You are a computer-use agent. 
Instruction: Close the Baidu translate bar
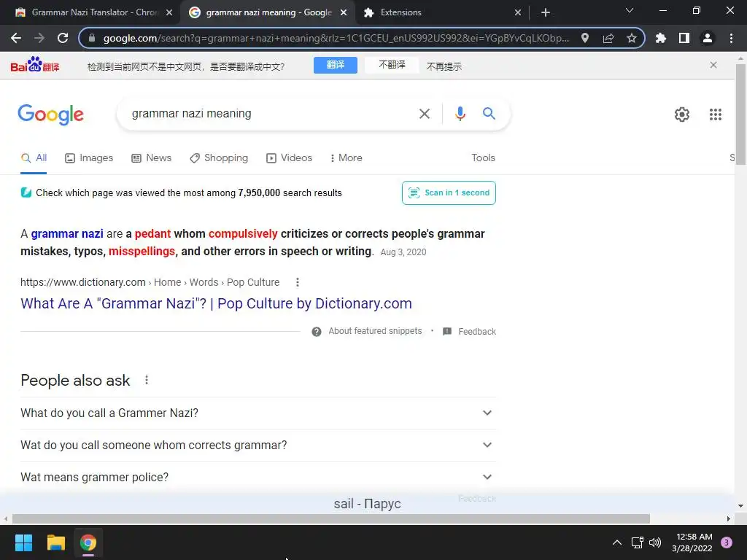(713, 65)
